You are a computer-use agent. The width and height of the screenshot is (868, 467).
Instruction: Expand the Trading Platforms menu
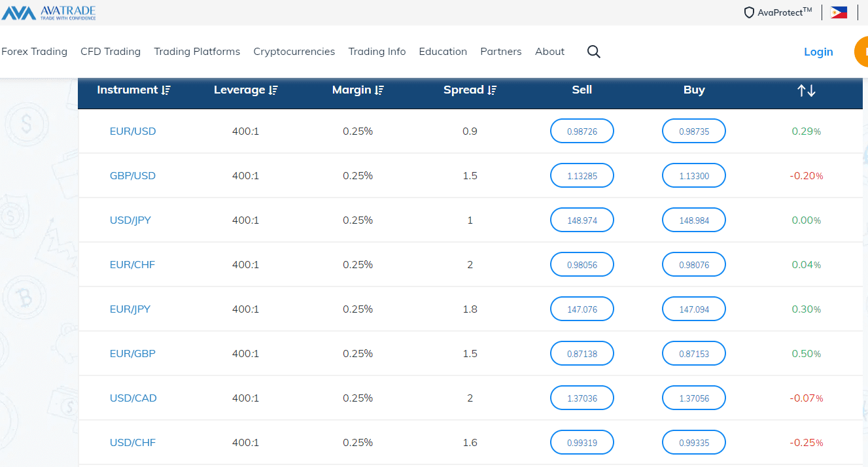197,52
